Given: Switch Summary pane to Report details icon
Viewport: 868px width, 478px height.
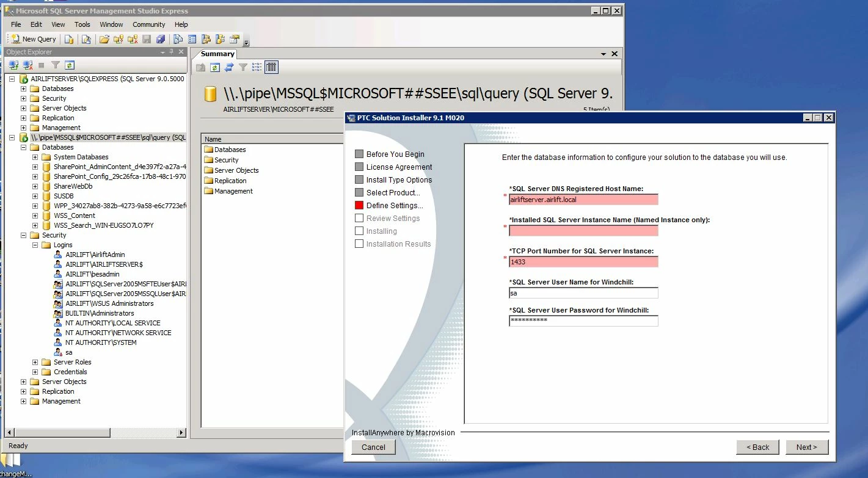Looking at the screenshot, I should coord(271,67).
